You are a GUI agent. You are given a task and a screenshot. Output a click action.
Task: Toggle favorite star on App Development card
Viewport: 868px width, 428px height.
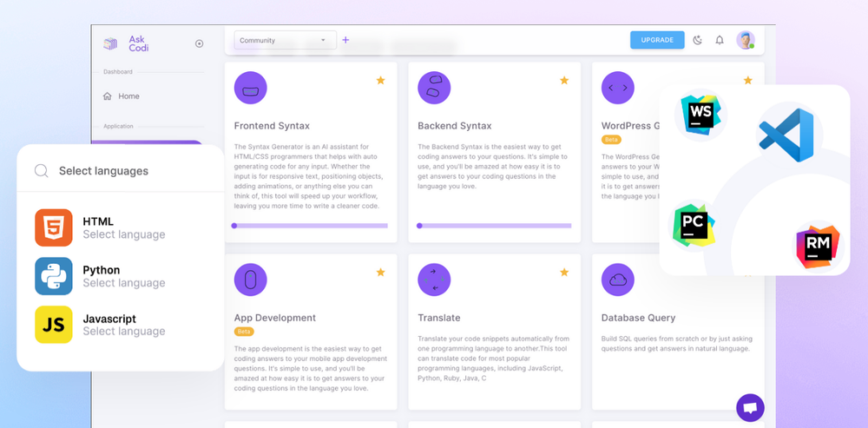[x=380, y=273]
